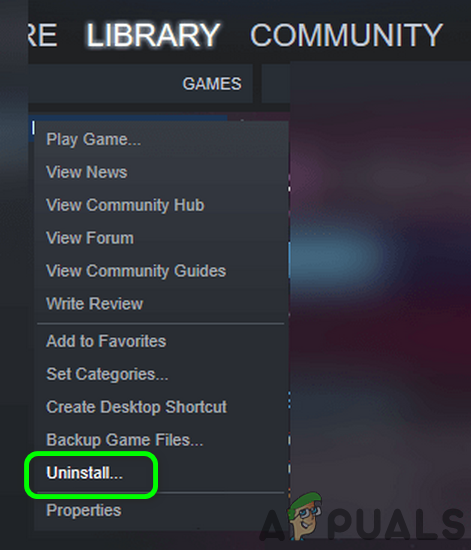The height and width of the screenshot is (550, 471).
Task: Choose View Community Hub option
Action: click(x=125, y=205)
